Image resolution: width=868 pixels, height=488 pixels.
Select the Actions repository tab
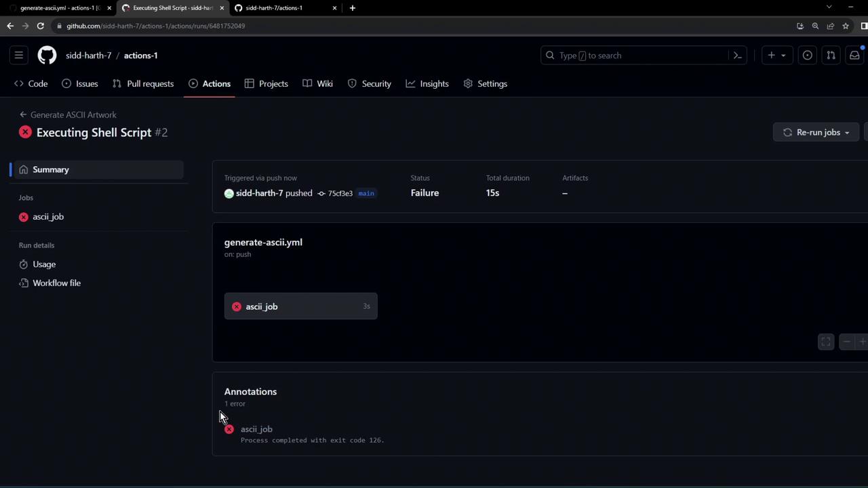point(210,83)
